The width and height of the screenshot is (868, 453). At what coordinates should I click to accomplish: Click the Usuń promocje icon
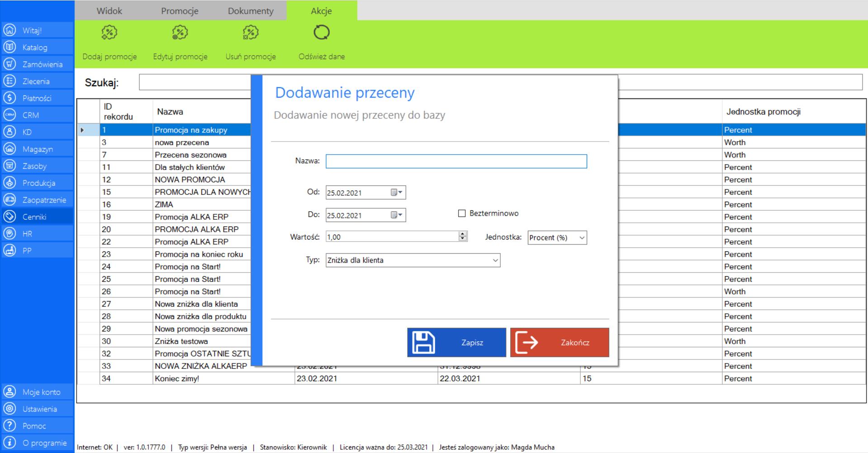(251, 33)
